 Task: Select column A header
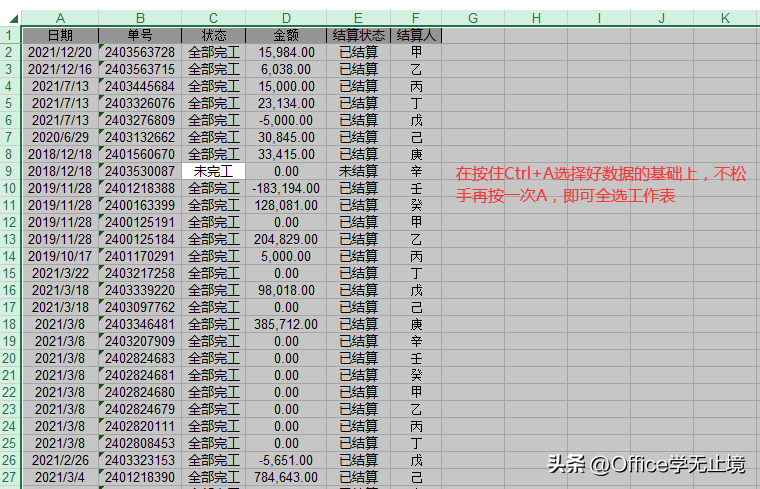click(60, 18)
